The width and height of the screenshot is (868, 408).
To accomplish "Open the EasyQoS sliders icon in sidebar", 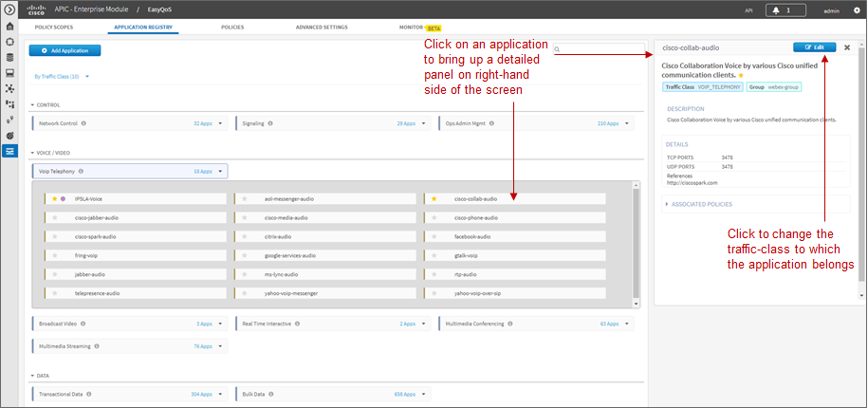I will click(9, 151).
